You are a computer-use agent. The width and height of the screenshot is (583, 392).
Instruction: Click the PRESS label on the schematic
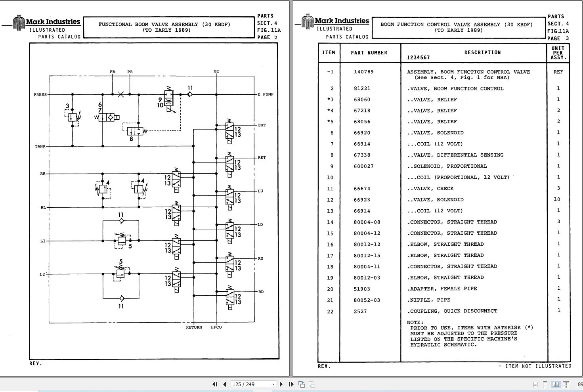[40, 95]
